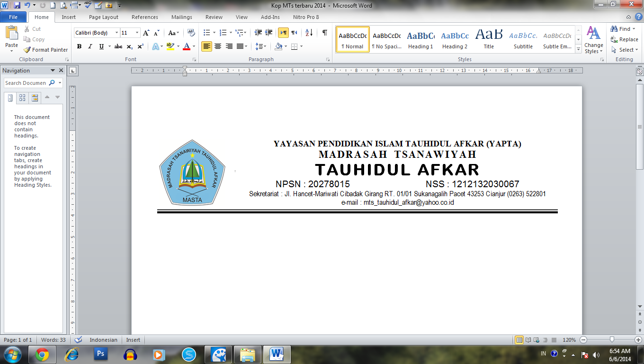Expand the Paste options arrow
Screen dimensions: 644x364
coord(11,51)
